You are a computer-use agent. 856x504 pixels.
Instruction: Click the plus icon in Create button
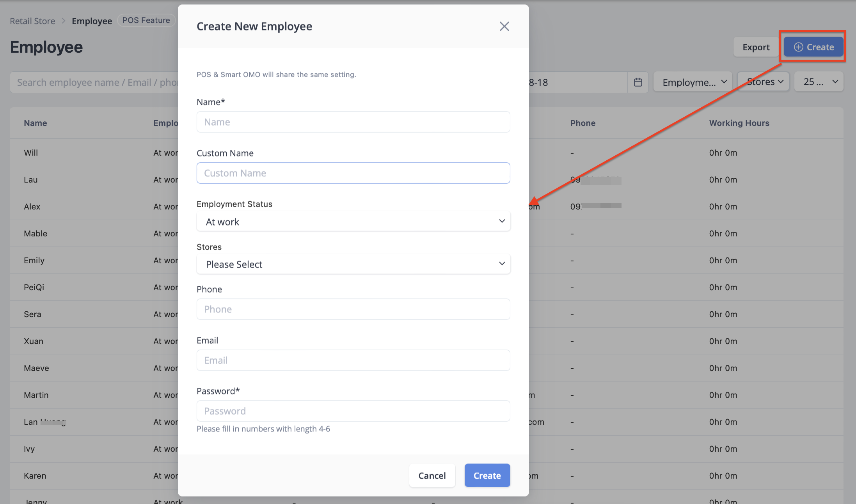(x=798, y=47)
